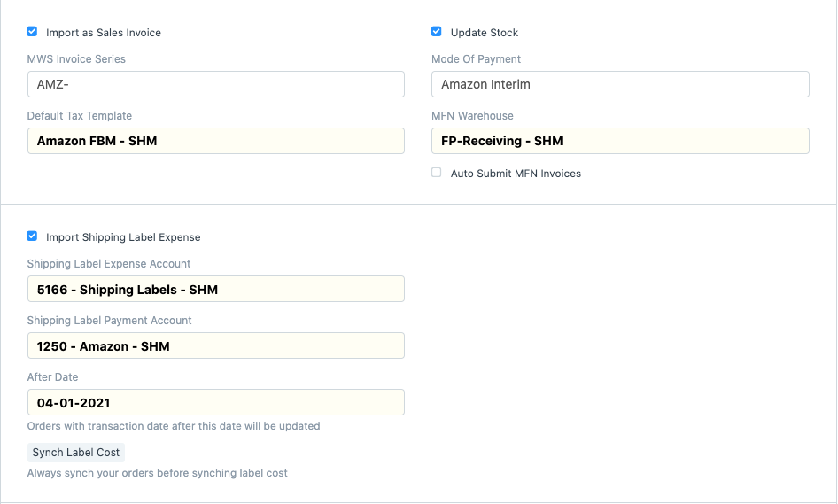Viewport: 838px width, 504px height.
Task: Click the Import as Sales Invoice label
Action: click(104, 33)
